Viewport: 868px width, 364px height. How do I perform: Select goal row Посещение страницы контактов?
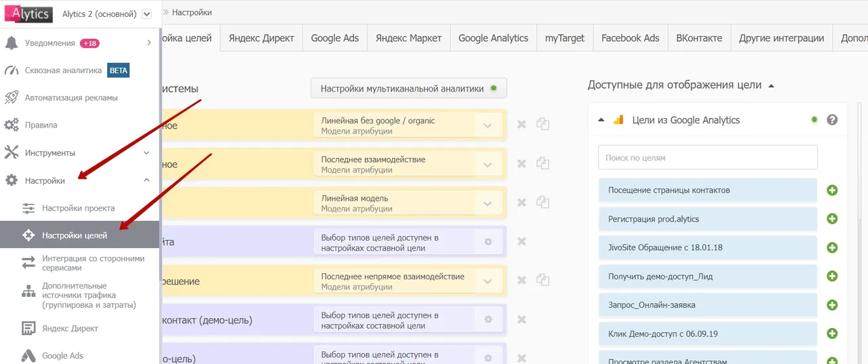[707, 190]
